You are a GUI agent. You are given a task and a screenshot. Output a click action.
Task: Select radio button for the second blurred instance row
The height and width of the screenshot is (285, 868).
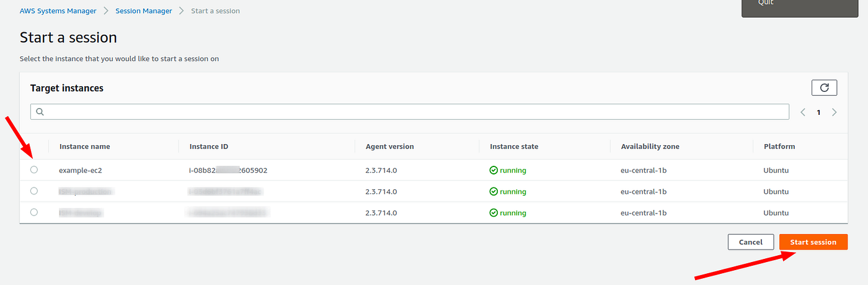pos(34,191)
